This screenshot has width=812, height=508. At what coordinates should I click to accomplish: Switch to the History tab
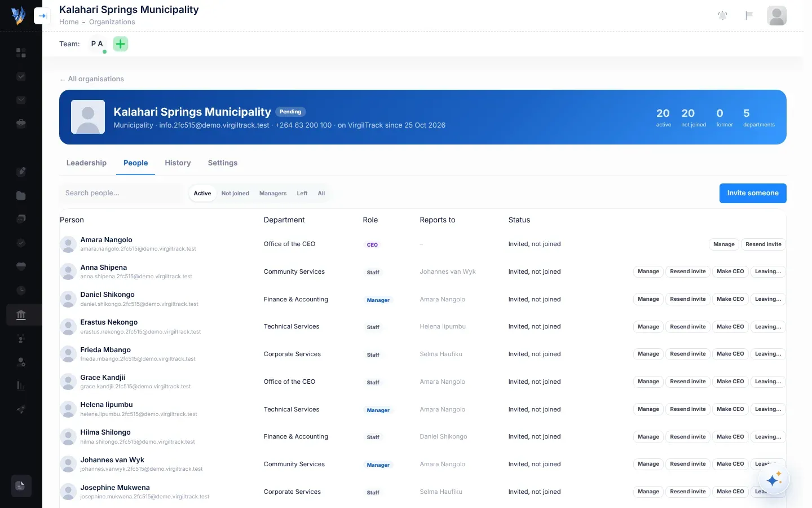pyautogui.click(x=178, y=163)
